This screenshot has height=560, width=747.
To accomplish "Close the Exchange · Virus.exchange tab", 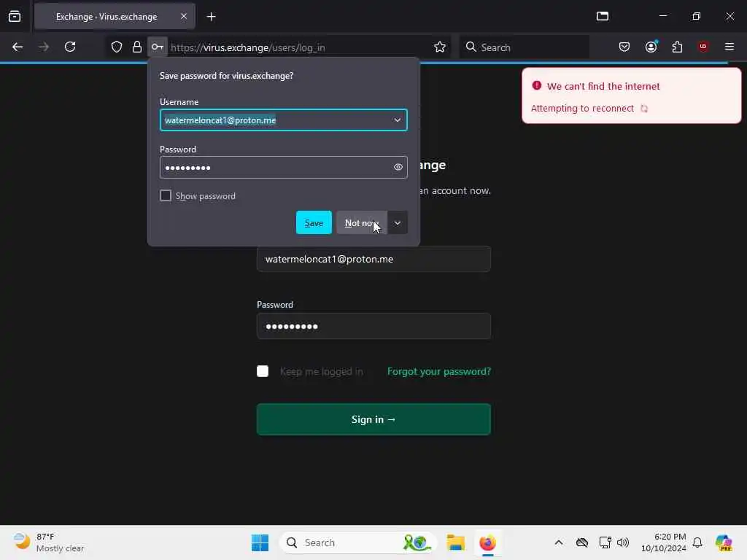I will click(184, 17).
